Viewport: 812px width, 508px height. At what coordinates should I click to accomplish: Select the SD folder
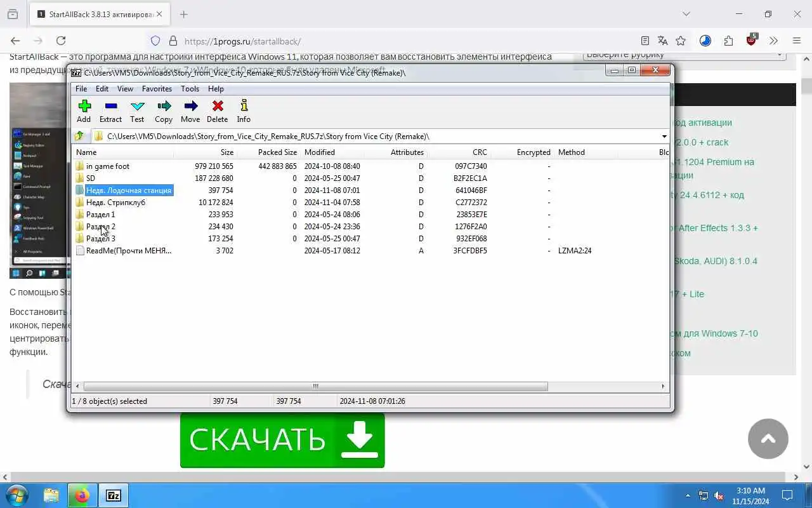point(91,178)
